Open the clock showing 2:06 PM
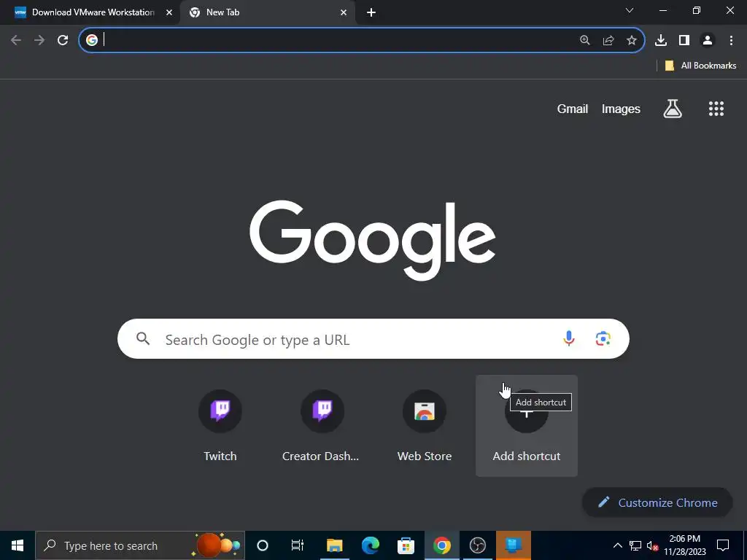 [685, 545]
